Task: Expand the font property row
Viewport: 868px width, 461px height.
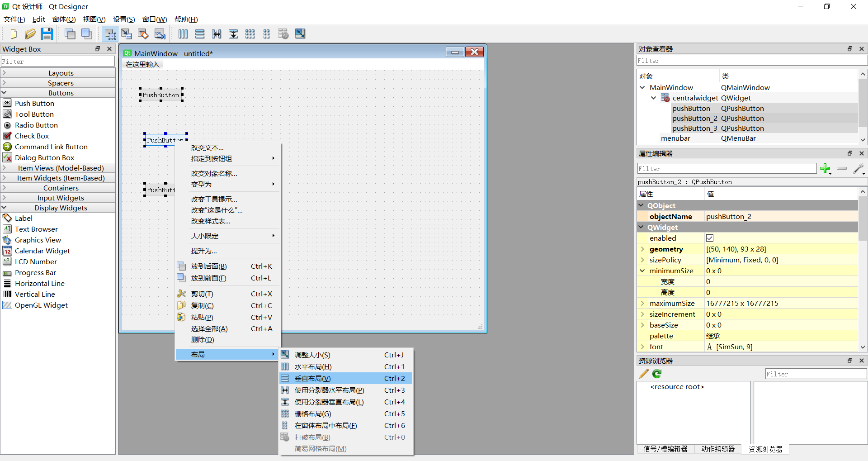Action: [642, 347]
